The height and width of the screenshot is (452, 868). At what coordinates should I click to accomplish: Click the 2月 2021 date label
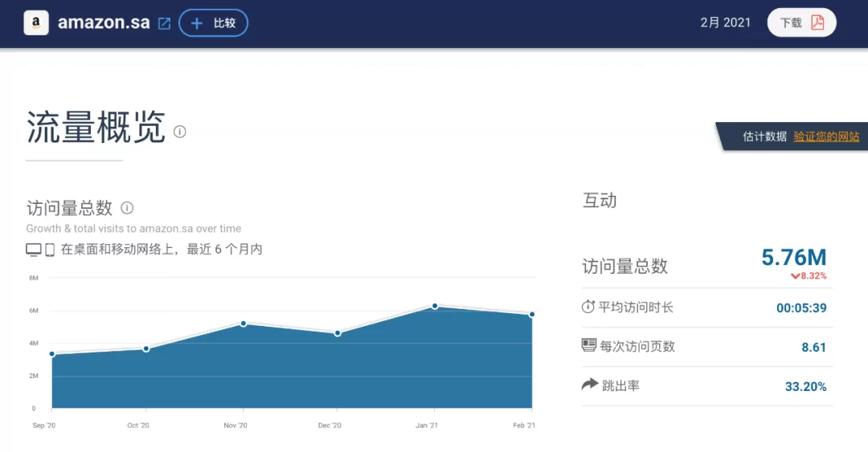(x=725, y=22)
